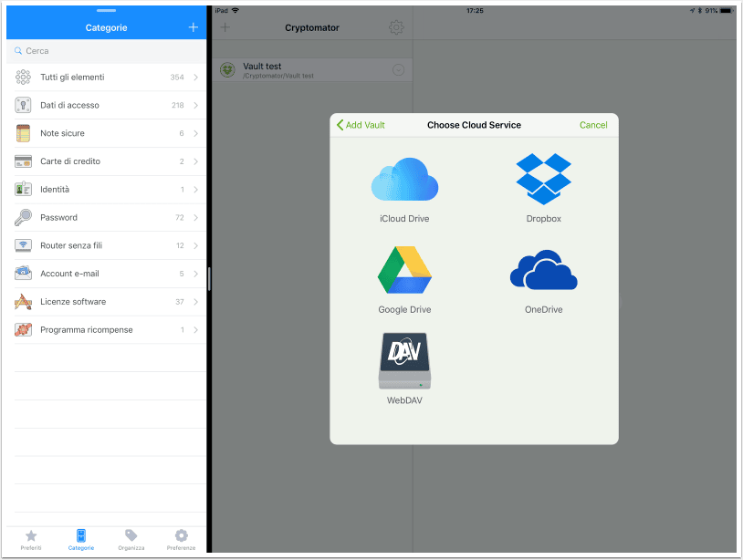Open the Password key icon
The width and height of the screenshot is (743, 560).
coord(23,217)
